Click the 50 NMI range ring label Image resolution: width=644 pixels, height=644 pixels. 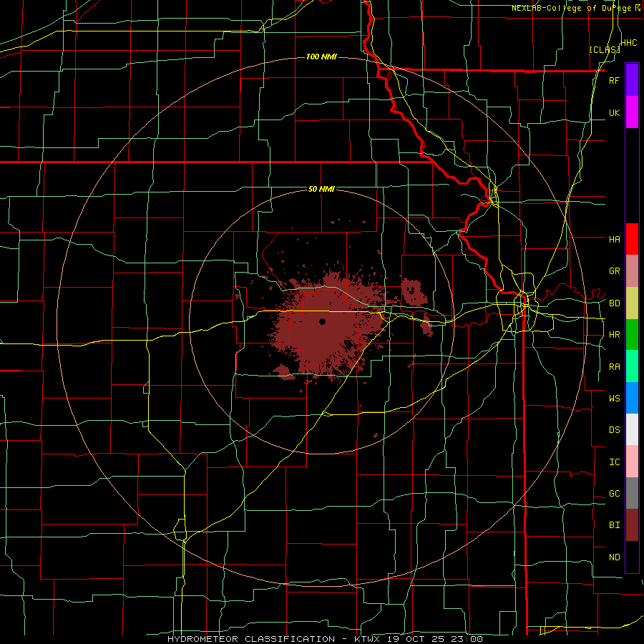(321, 189)
